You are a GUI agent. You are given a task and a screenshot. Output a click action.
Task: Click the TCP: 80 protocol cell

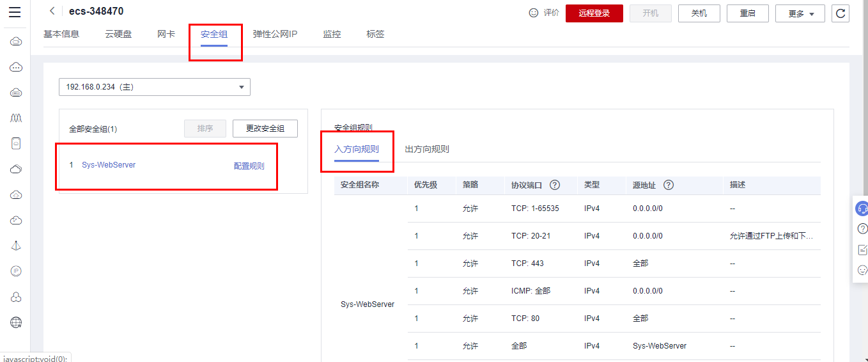(525, 319)
